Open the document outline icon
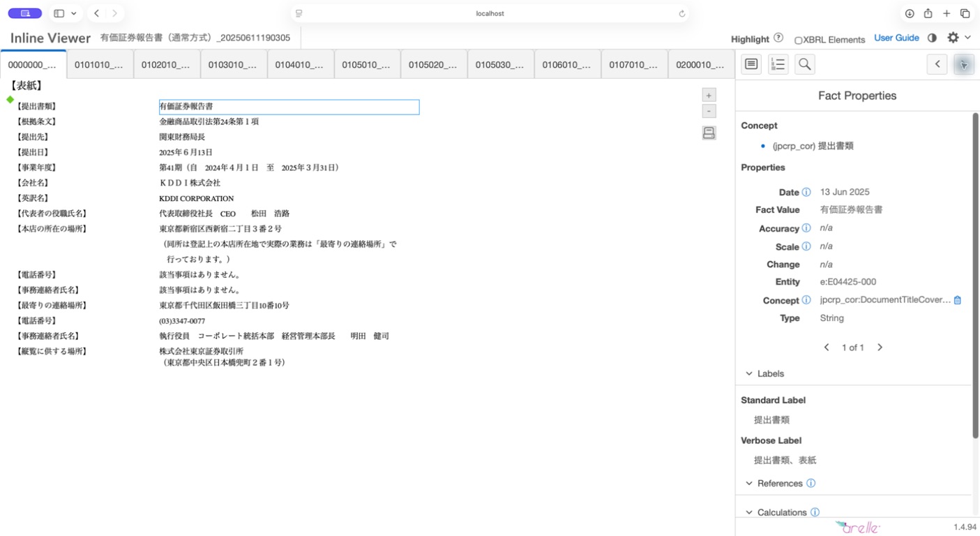Screen dimensions: 980x536 pyautogui.click(x=778, y=64)
